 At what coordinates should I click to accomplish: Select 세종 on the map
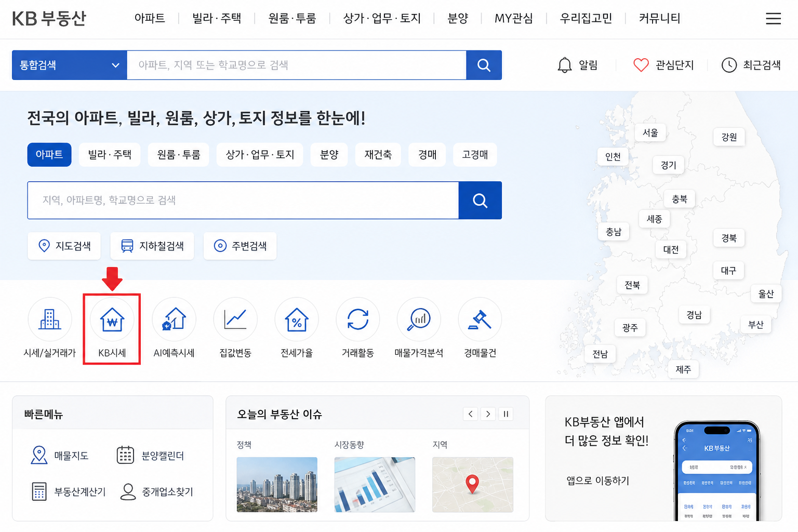(655, 219)
